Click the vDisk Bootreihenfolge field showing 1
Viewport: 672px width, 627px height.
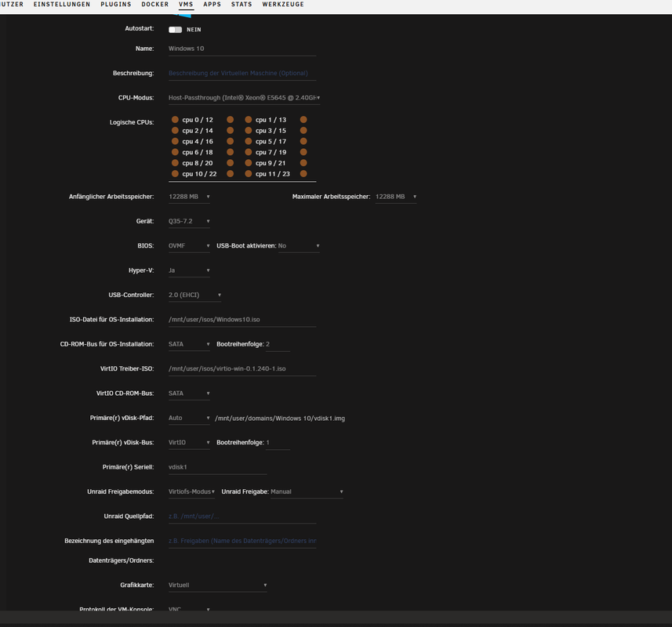(278, 442)
